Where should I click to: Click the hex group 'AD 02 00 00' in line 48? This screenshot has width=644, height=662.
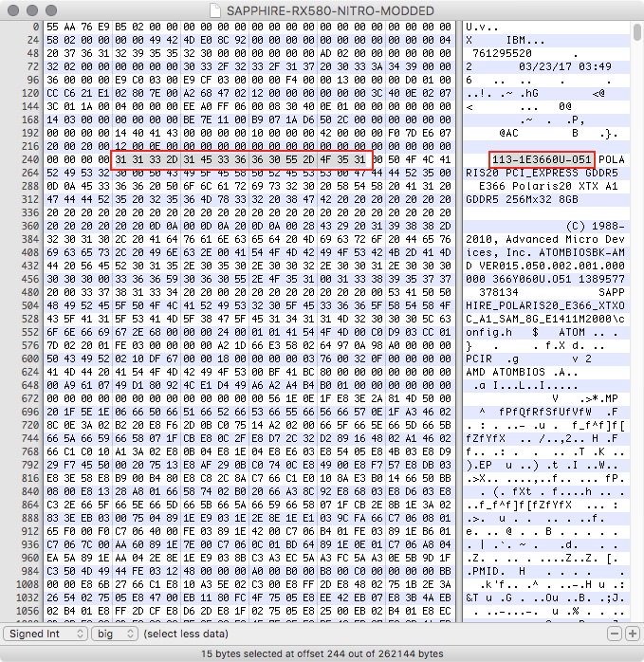(x=351, y=53)
